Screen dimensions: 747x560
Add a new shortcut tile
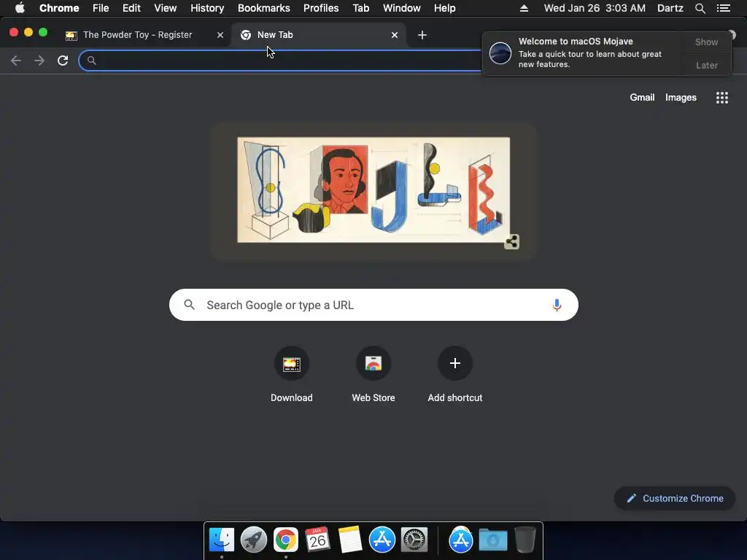point(455,375)
